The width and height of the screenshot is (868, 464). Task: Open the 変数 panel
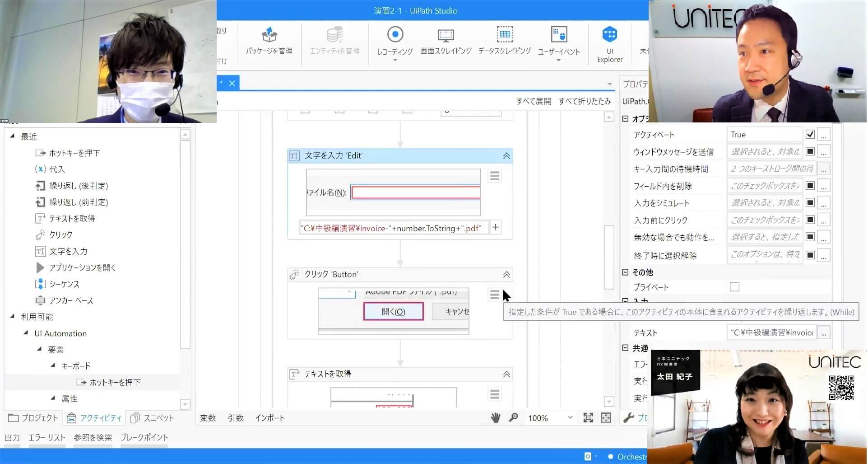tap(208, 418)
